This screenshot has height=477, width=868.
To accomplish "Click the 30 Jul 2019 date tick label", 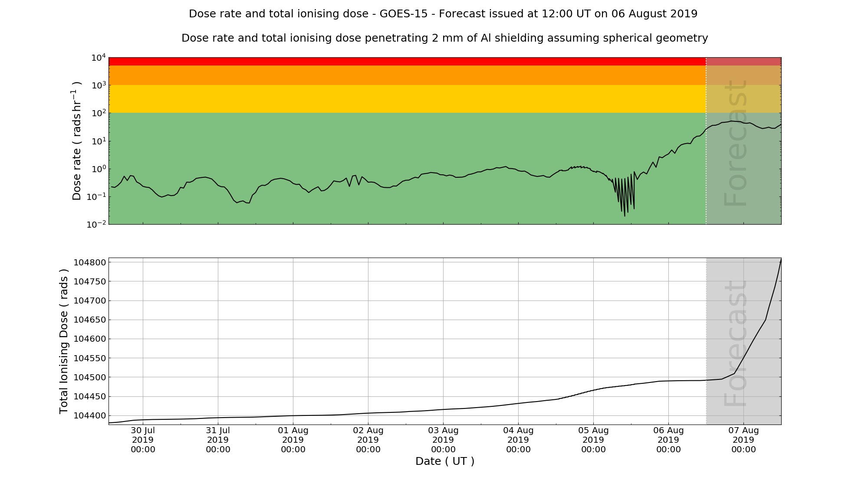I will click(x=143, y=440).
